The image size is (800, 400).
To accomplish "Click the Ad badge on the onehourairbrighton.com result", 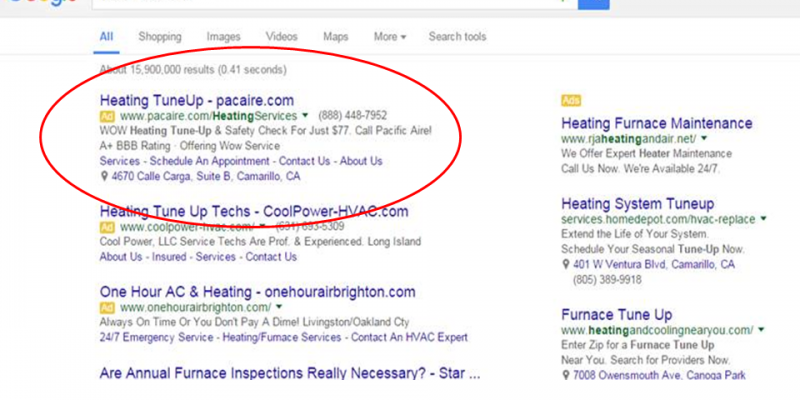I will [107, 308].
